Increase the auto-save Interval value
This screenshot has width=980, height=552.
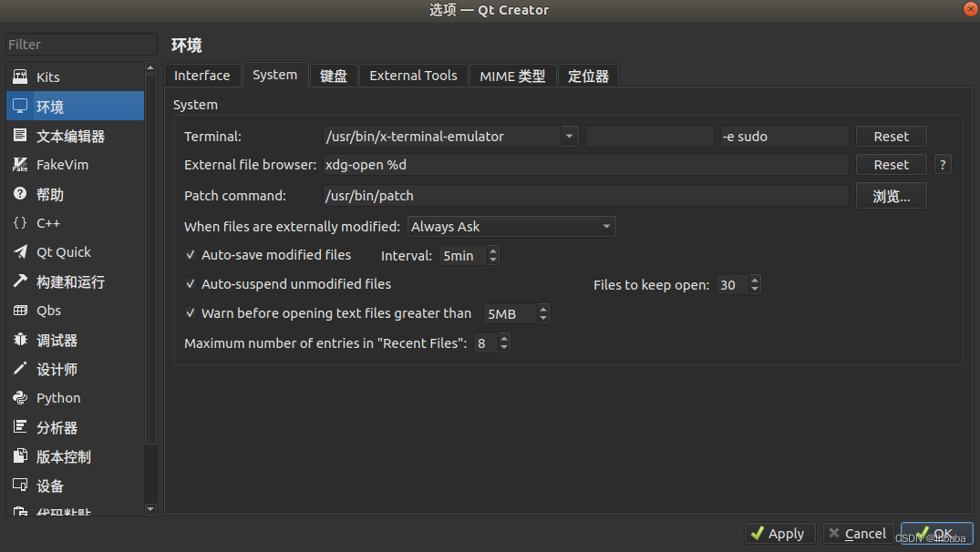493,251
